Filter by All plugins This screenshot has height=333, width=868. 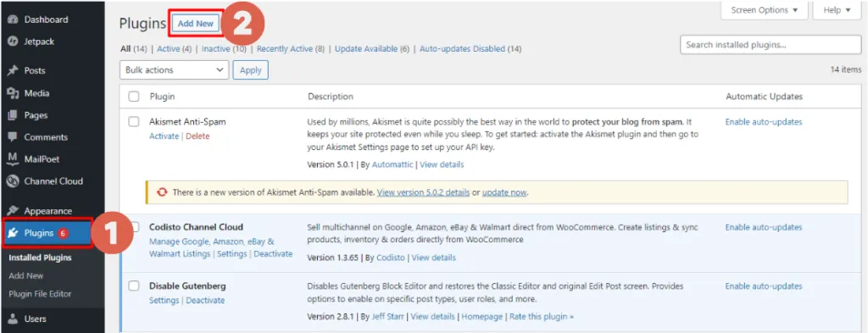pyautogui.click(x=133, y=48)
